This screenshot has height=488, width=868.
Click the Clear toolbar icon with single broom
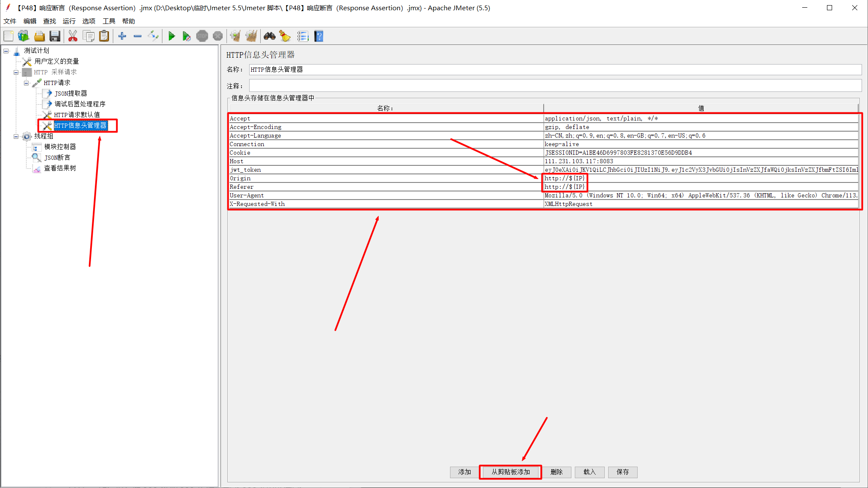235,36
